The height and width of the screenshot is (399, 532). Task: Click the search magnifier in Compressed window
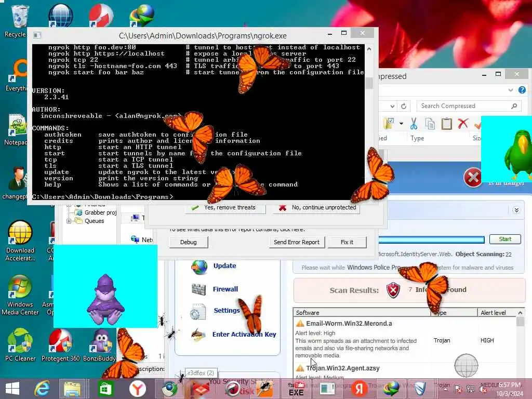514,106
